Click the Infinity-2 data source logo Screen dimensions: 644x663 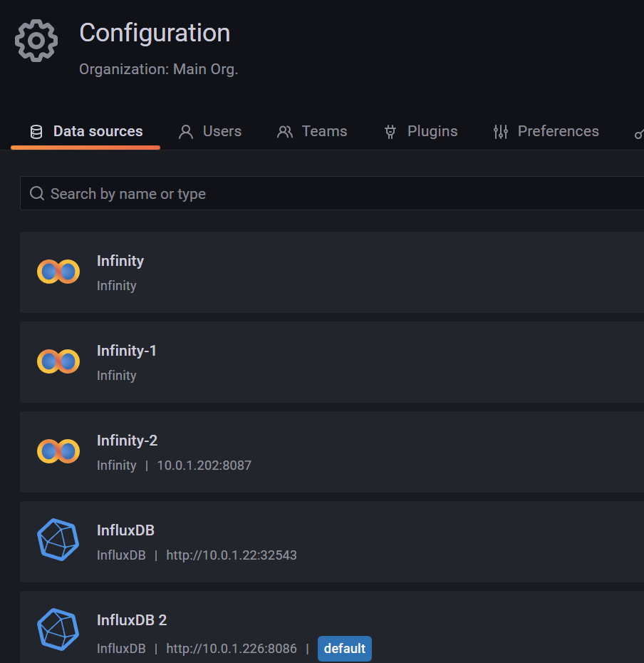coord(58,451)
